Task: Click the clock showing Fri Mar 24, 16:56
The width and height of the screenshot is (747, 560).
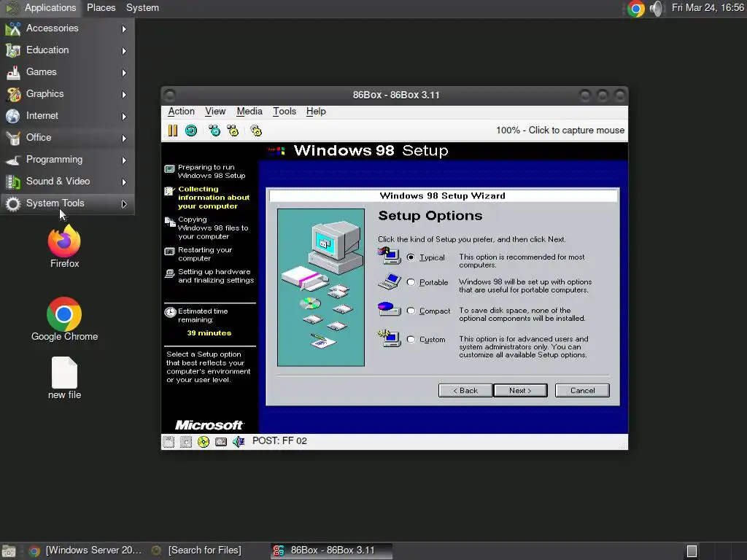Action: [708, 8]
